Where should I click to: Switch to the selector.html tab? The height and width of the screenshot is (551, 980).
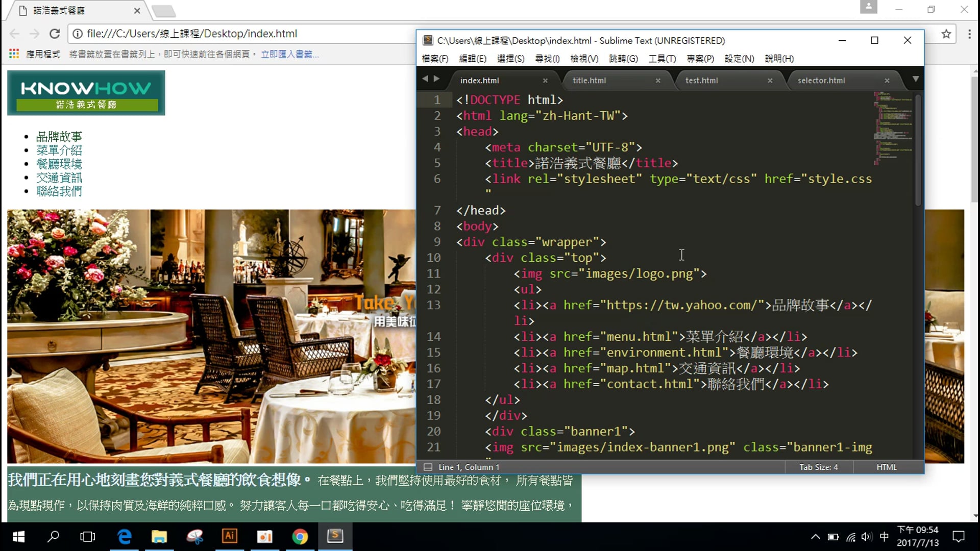click(821, 81)
